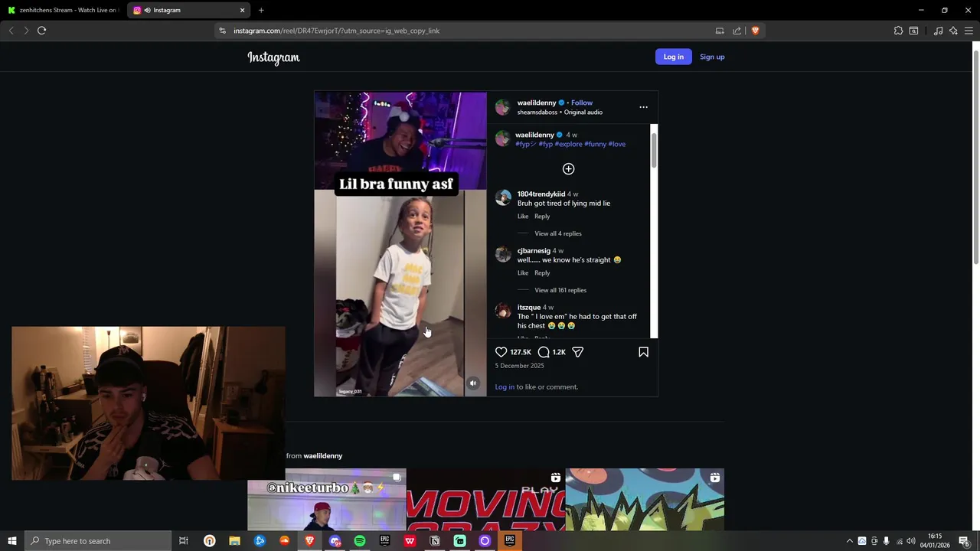
Task: Open the three-dot more options menu
Action: pyautogui.click(x=643, y=107)
